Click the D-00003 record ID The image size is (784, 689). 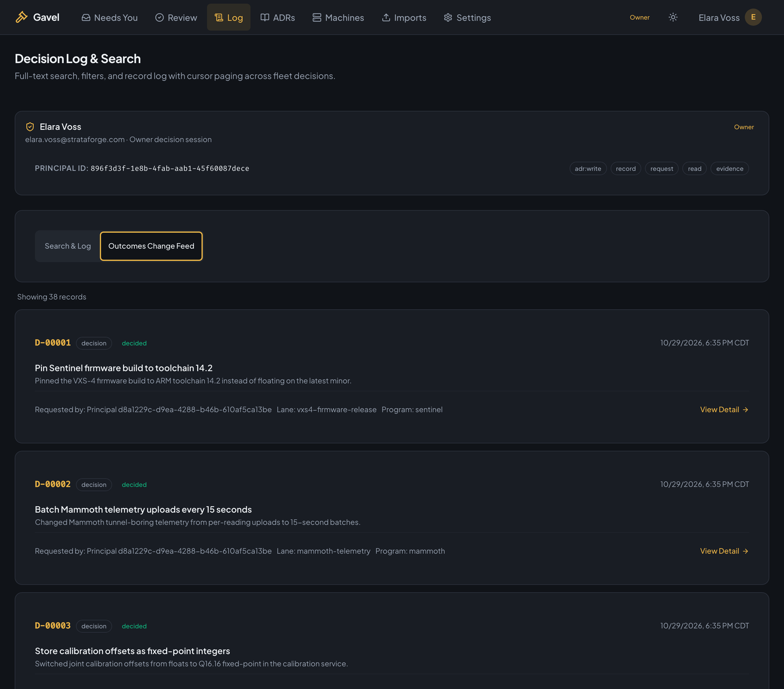(53, 626)
